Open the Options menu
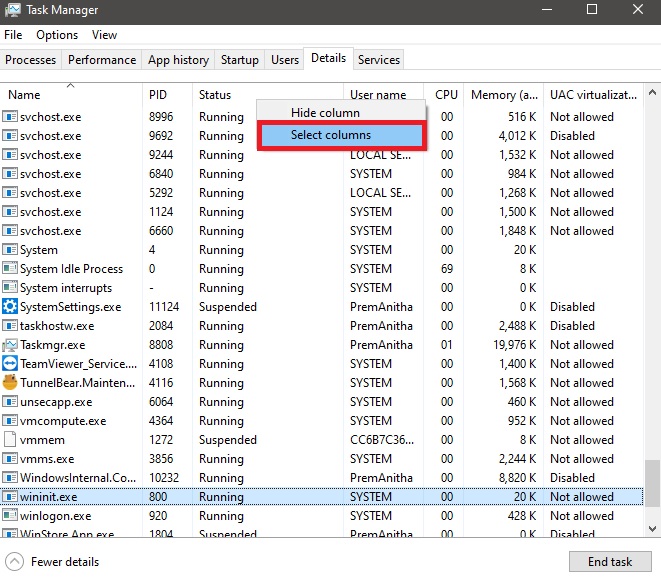 57,35
